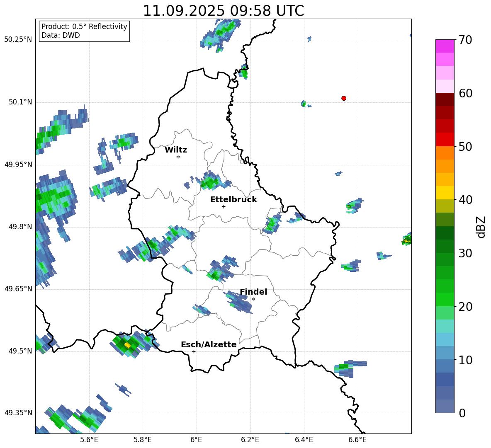This screenshot has height=448, width=491.
Task: Click the 49.65°N latitude label
Action: point(18,288)
